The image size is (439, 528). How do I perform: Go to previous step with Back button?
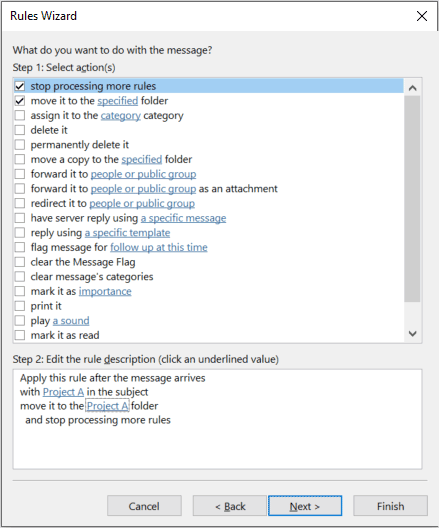point(230,506)
